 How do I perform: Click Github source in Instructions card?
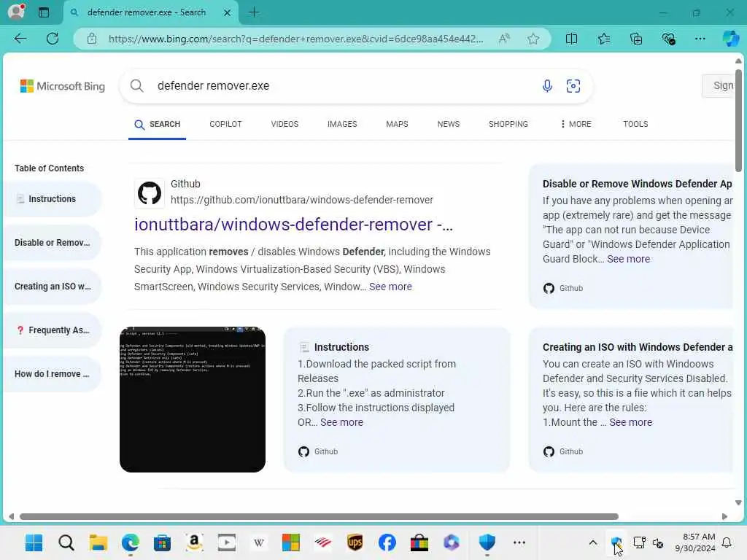(318, 451)
